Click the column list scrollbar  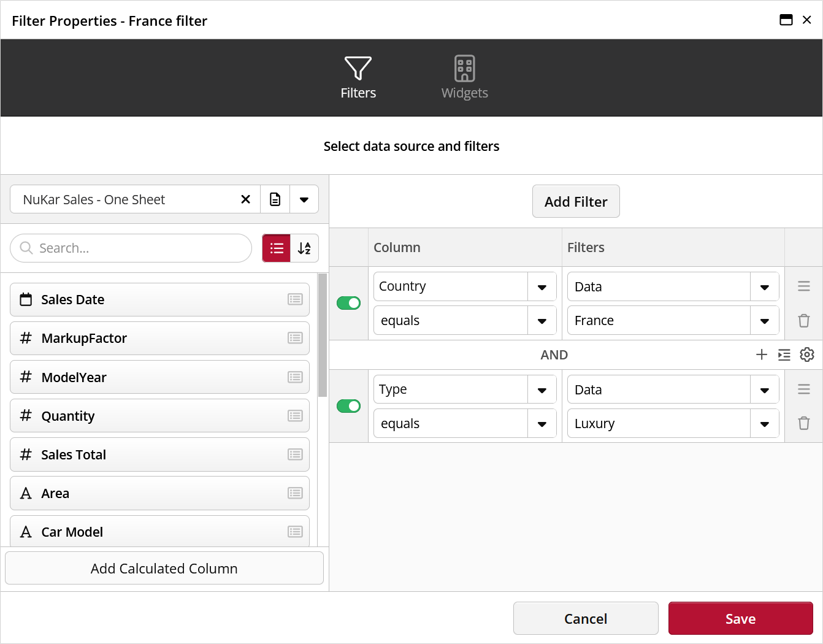(323, 335)
